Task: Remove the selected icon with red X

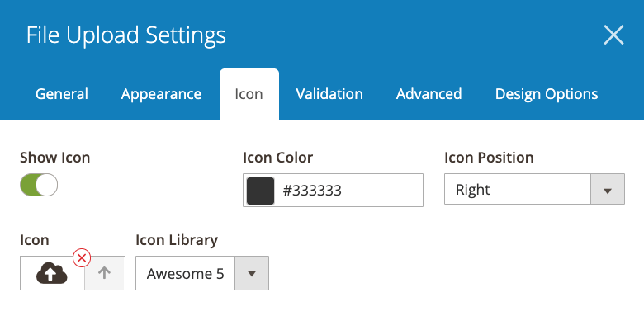Action: click(82, 258)
